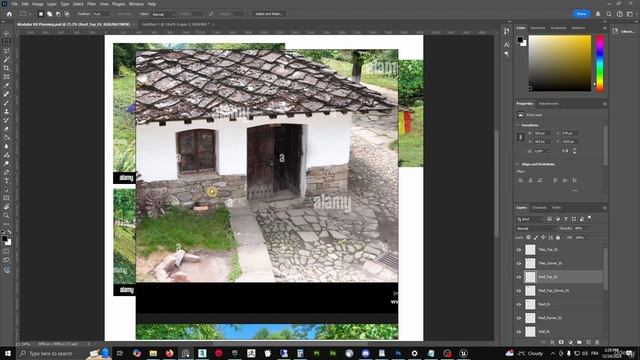Click the more options ellipsis in Properties
The image size is (640, 360).
point(575,191)
